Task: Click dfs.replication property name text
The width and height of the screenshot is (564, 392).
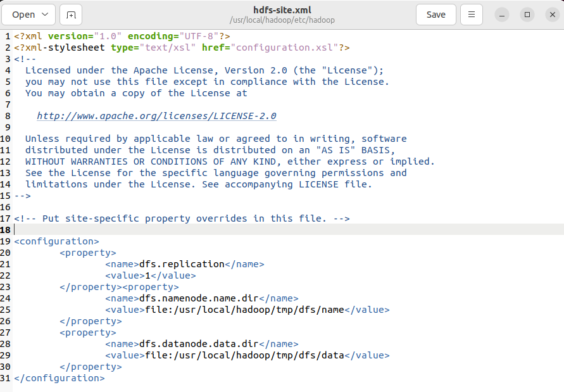Action: point(182,264)
